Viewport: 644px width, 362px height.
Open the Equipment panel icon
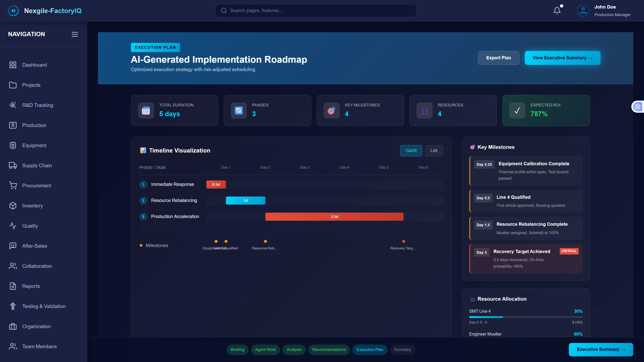point(13,145)
